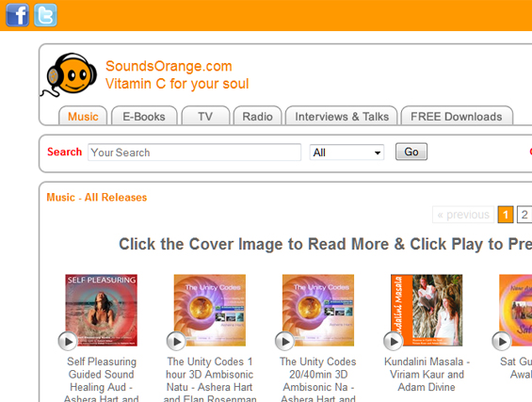Open the Sat Gu album cover image

pyautogui.click(x=516, y=310)
